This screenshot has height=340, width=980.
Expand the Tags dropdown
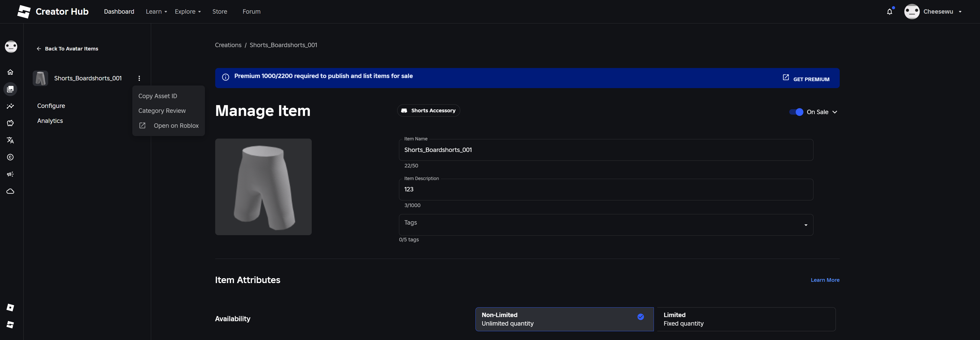tap(805, 225)
